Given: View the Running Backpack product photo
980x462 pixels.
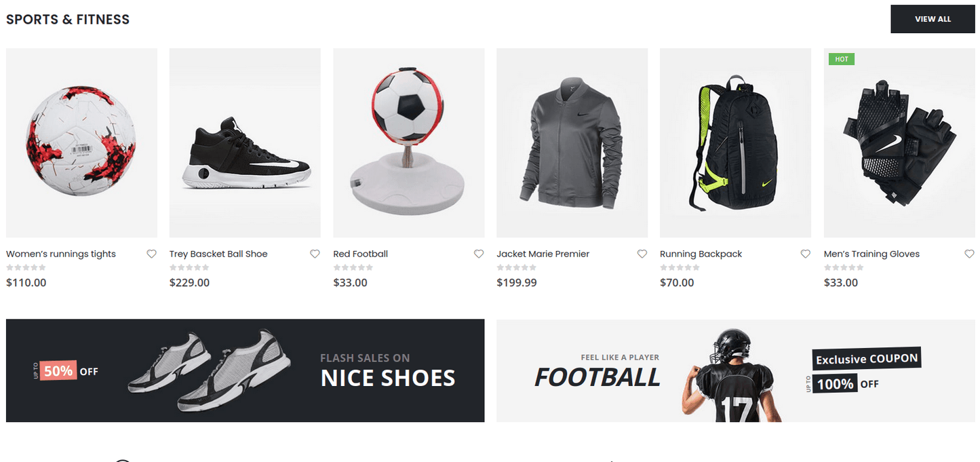Looking at the screenshot, I should (x=736, y=142).
